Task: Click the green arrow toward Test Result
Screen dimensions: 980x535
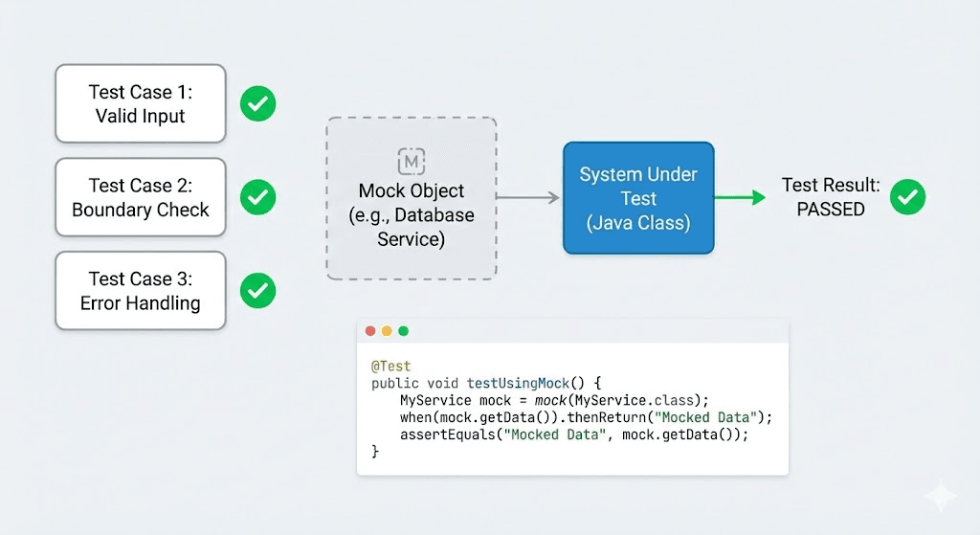Action: click(740, 198)
